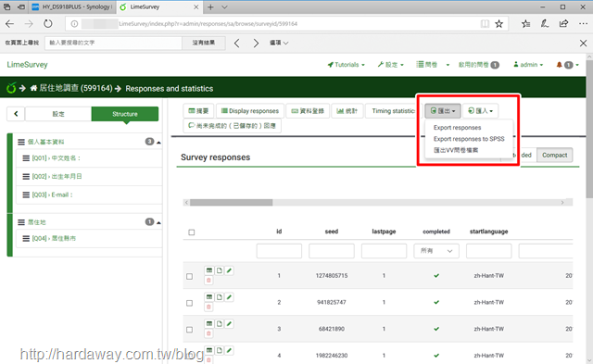Switch to the Structure tab
This screenshot has height=364, width=593.
pyautogui.click(x=125, y=114)
